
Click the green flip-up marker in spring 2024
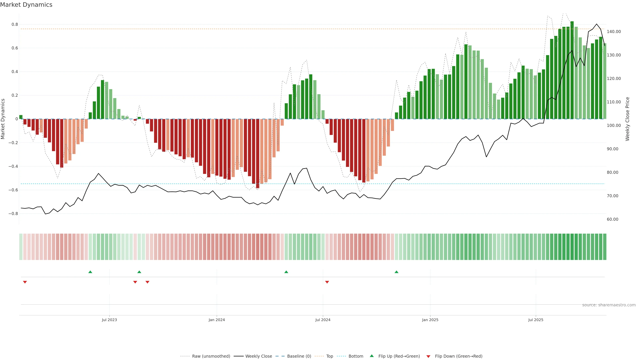(286, 272)
